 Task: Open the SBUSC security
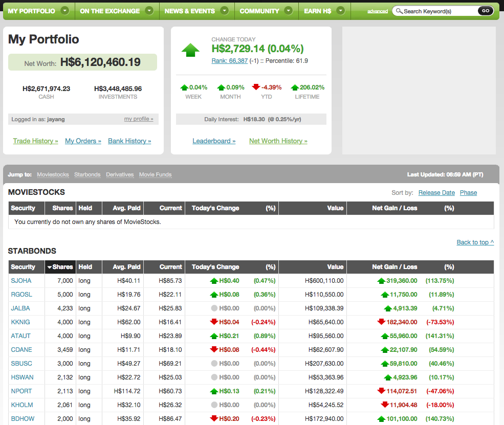tap(21, 364)
